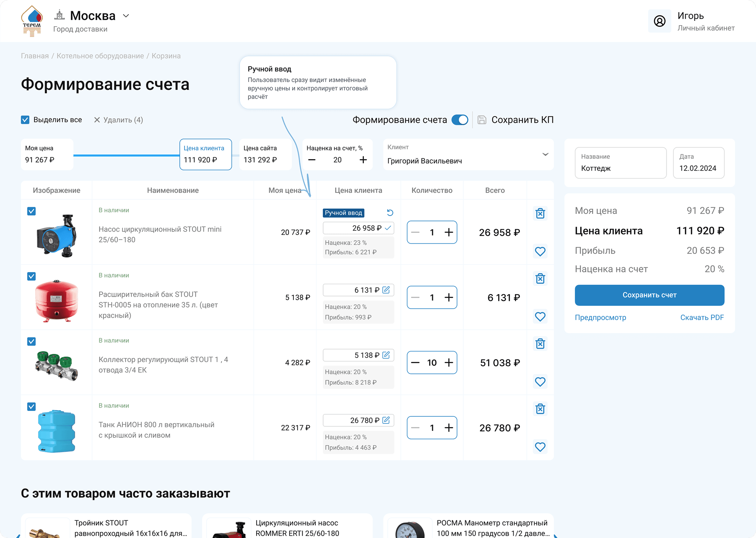Toggle the Формирование счета switch
756x538 pixels.
(460, 120)
